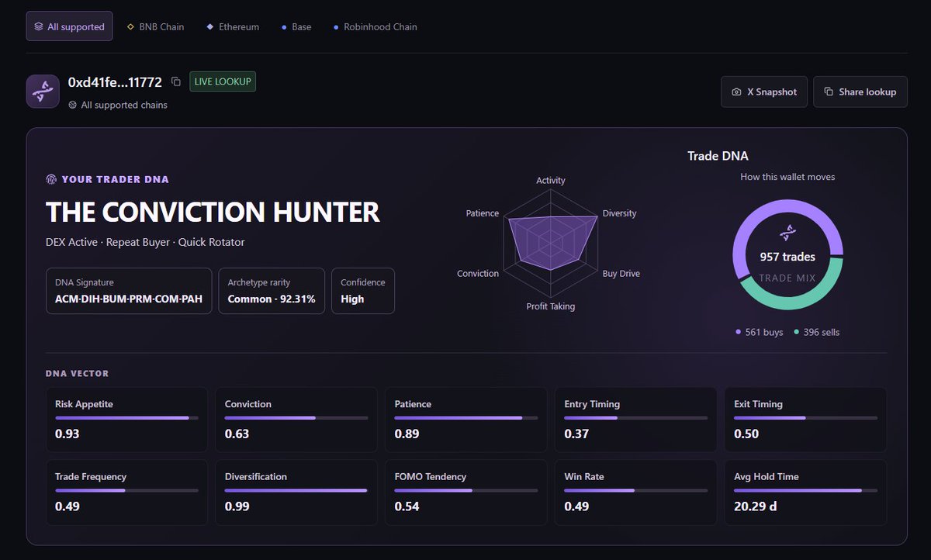The width and height of the screenshot is (931, 560).
Task: Click the Diversification value 0.99
Action: coord(237,506)
